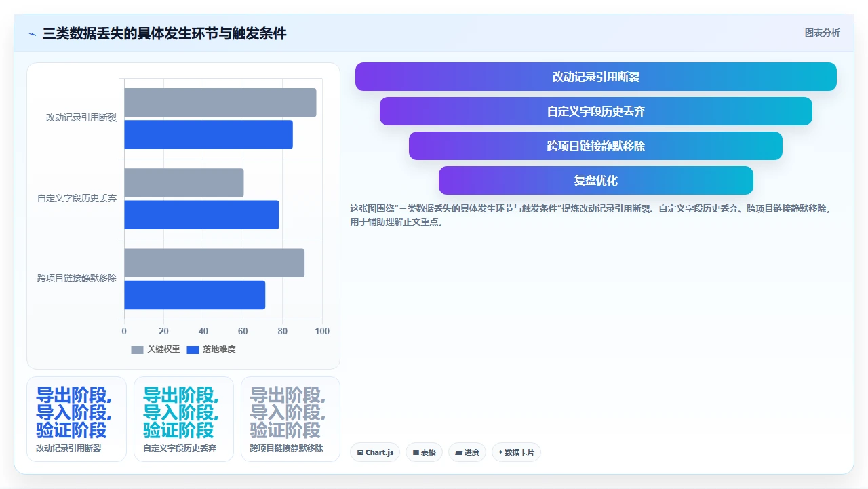868x489 pixels.
Task: Click the 进度 tag
Action: pos(467,452)
